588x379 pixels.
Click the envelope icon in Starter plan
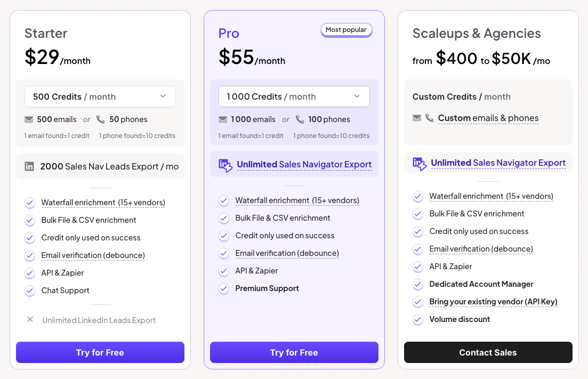click(29, 119)
